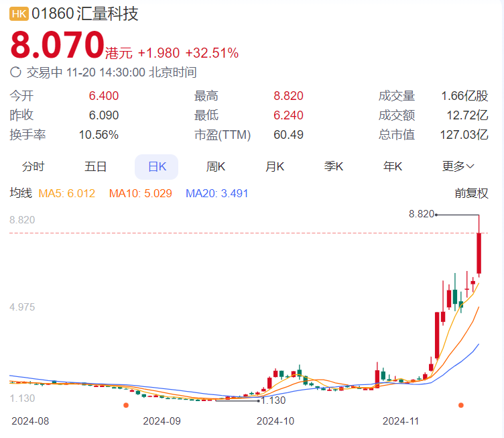Click the orange event dot near 2024-09
This screenshot has width=504, height=438.
(x=125, y=405)
